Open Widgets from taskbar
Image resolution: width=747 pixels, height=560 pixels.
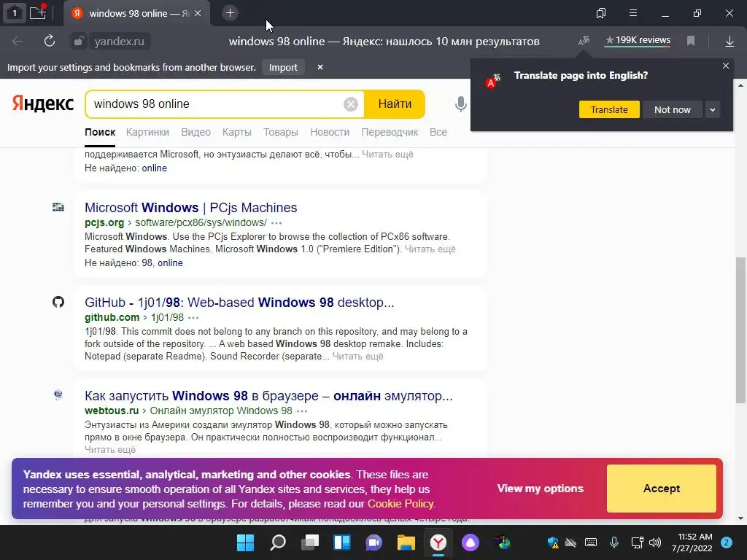[342, 542]
